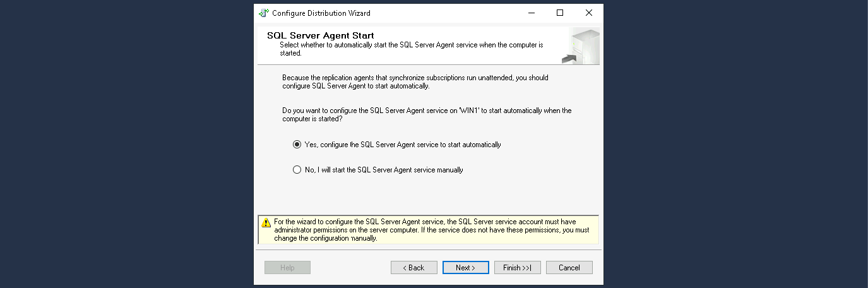Choose No, I will start Agent manually
This screenshot has width=868, height=288.
(x=297, y=170)
